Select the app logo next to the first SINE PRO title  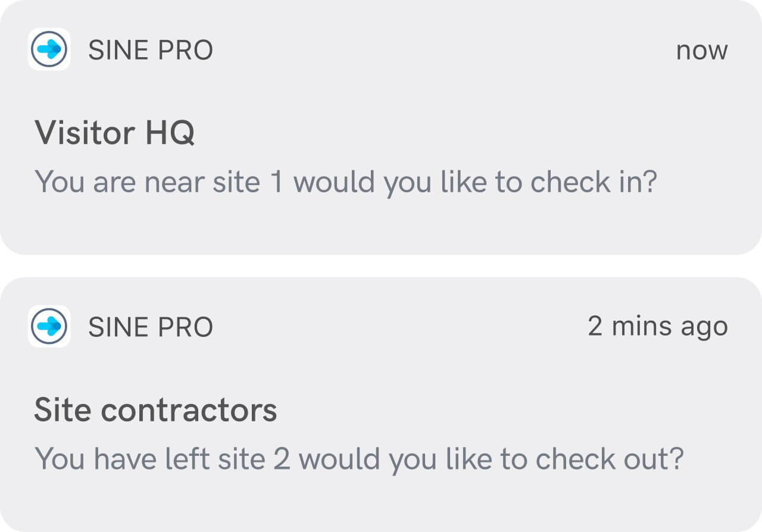pos(48,49)
